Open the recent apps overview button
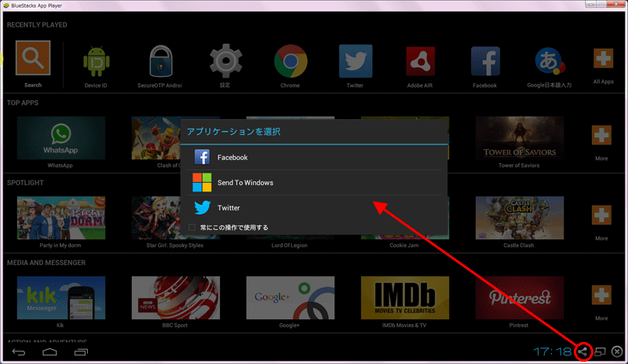Image resolution: width=628 pixels, height=364 pixels. [81, 352]
